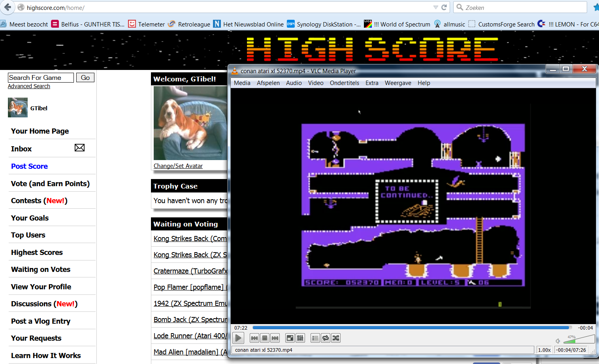Open the Help menu in VLC
599x364 pixels.
pos(424,83)
